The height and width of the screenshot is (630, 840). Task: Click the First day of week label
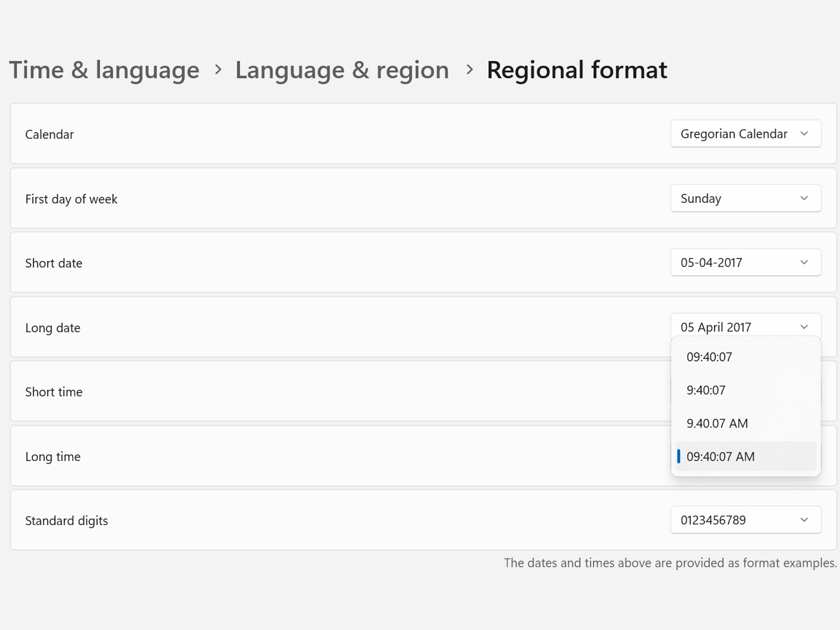point(71,199)
